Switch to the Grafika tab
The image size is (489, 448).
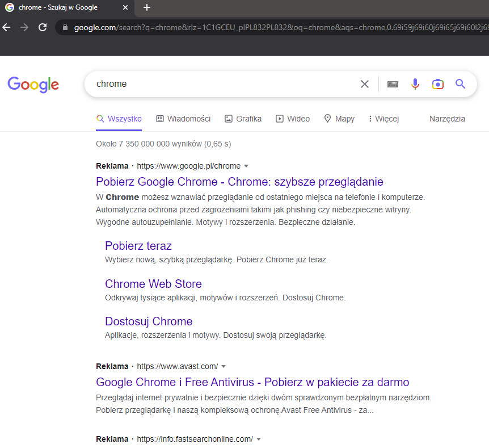(x=243, y=119)
